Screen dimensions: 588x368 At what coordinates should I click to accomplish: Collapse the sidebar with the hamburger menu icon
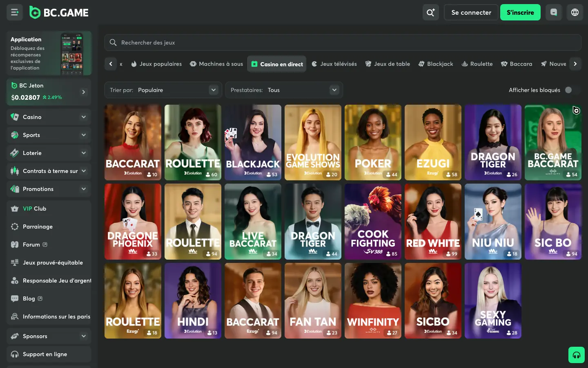15,12
